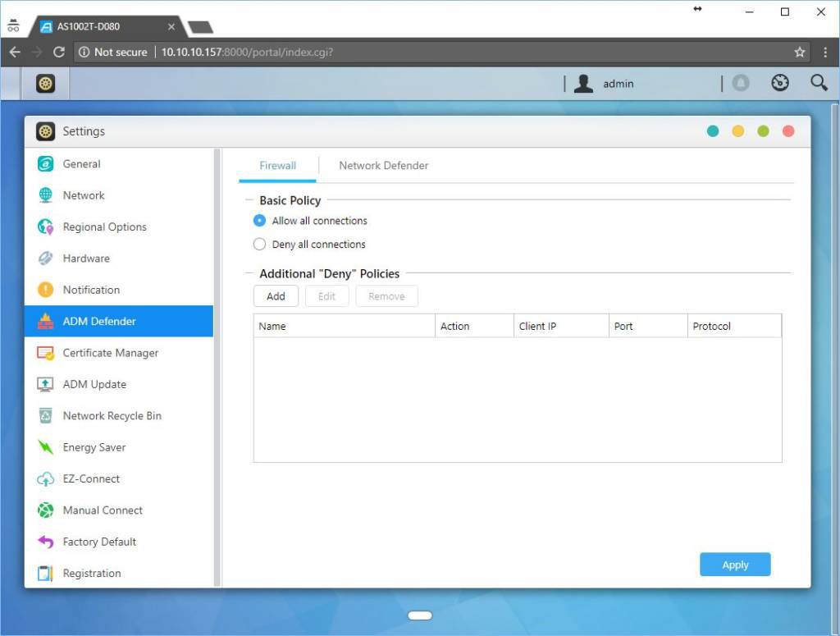Click the Port column header
This screenshot has width=840, height=636.
pyautogui.click(x=648, y=327)
